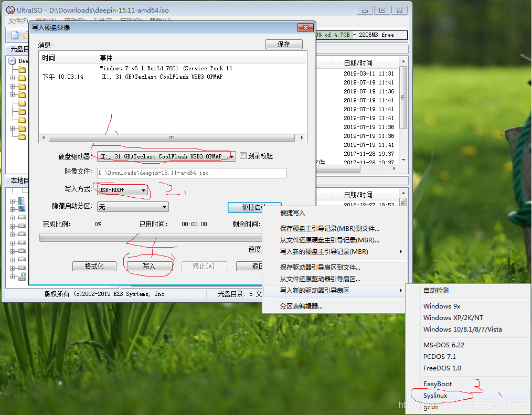Click left scroll arrow of message list
The width and height of the screenshot is (532, 415).
[x=44, y=138]
